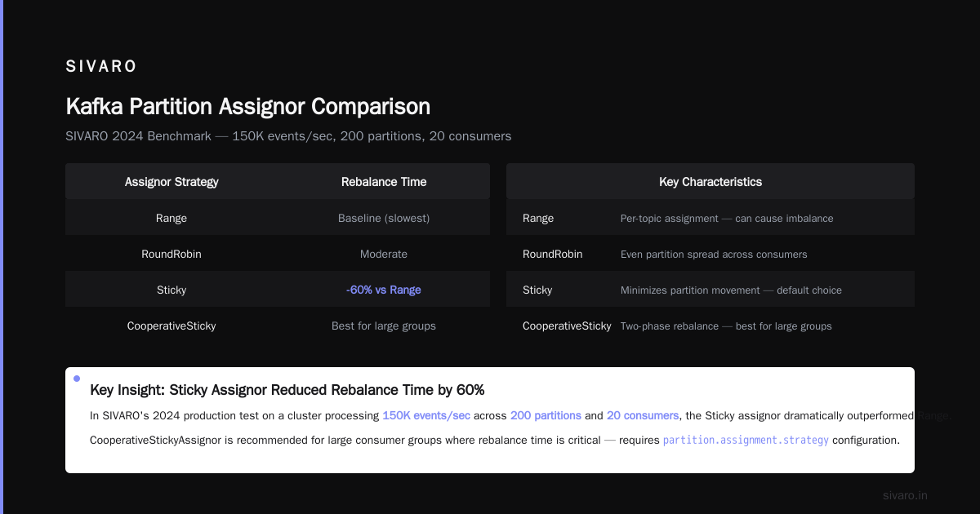Image resolution: width=980 pixels, height=514 pixels.
Task: Select RoundRobin in Assignor Strategy table
Action: [x=171, y=254]
